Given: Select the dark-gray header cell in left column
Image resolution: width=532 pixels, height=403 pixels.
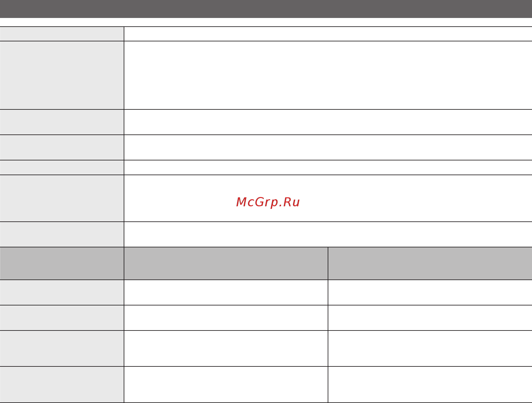Looking at the screenshot, I should 62,263.
